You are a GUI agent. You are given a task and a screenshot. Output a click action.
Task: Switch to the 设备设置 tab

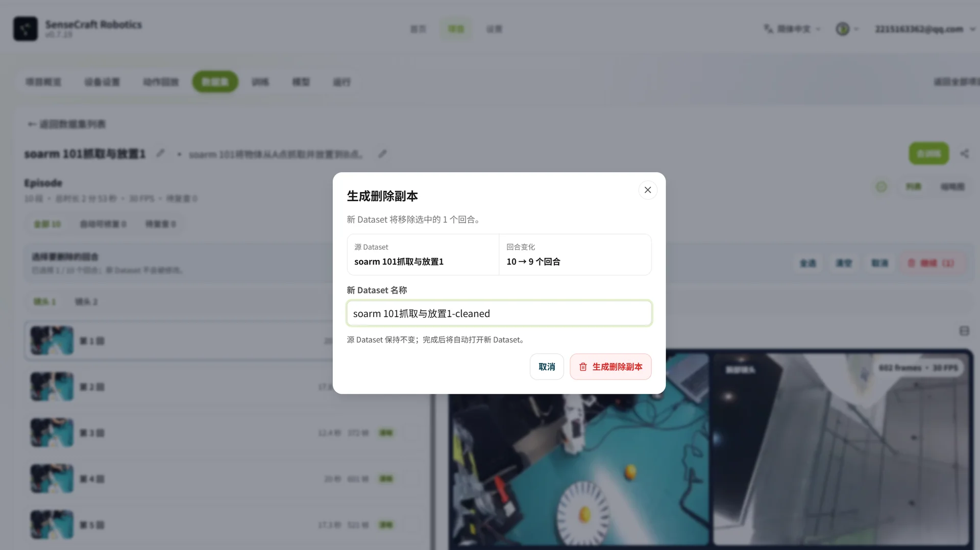tap(102, 82)
